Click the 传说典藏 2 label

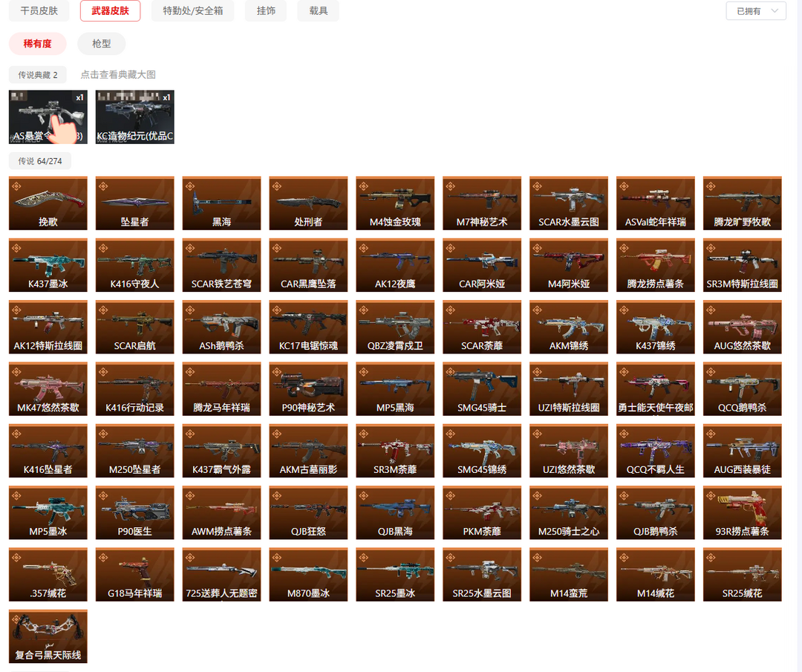(x=37, y=75)
